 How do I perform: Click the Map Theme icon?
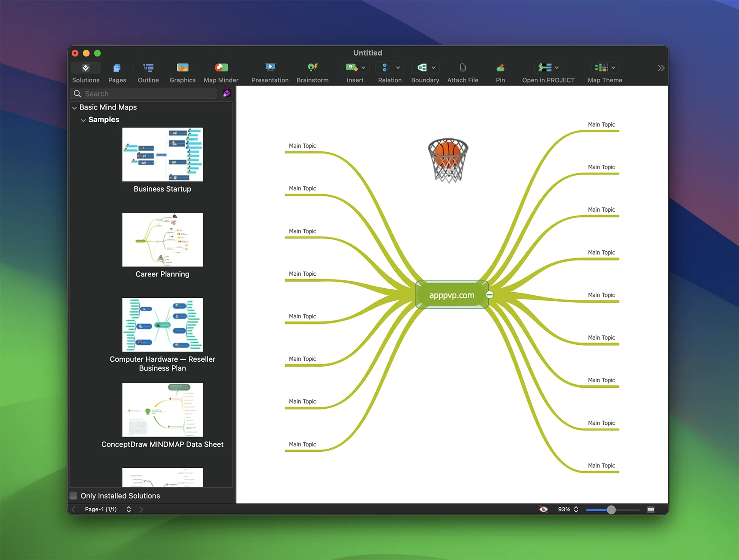(601, 68)
